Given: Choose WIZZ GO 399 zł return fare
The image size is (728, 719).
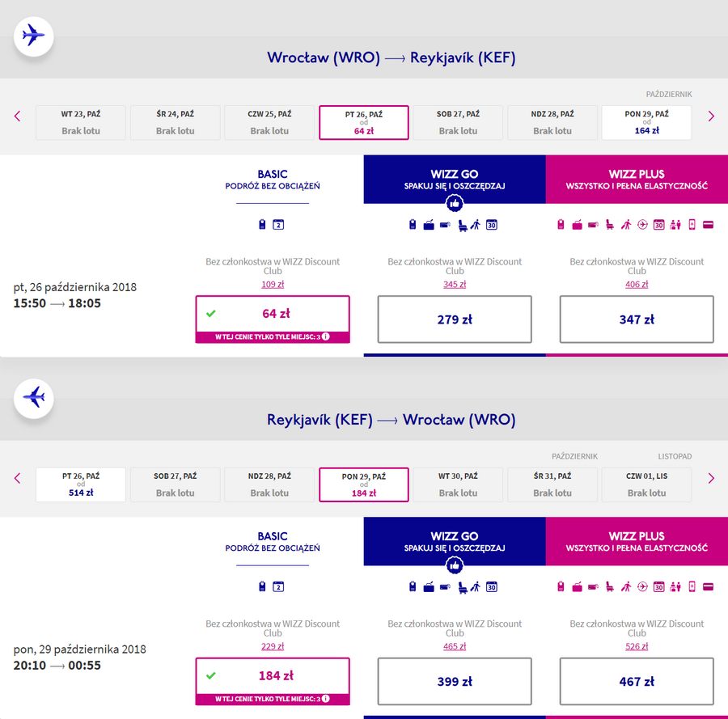Looking at the screenshot, I should (455, 682).
